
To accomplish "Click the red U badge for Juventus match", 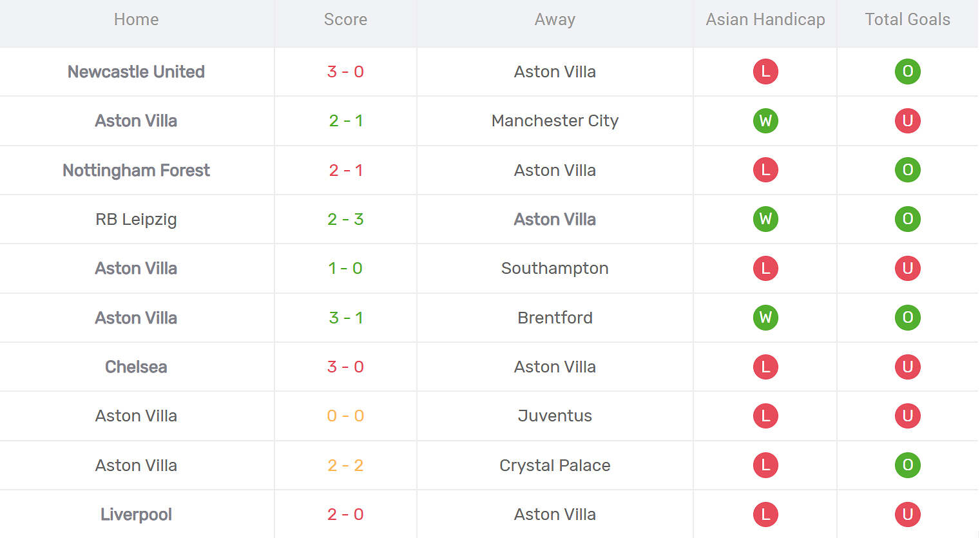I will (907, 416).
